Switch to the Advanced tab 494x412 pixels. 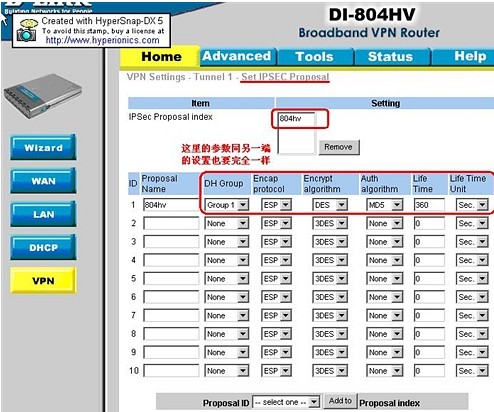click(237, 56)
